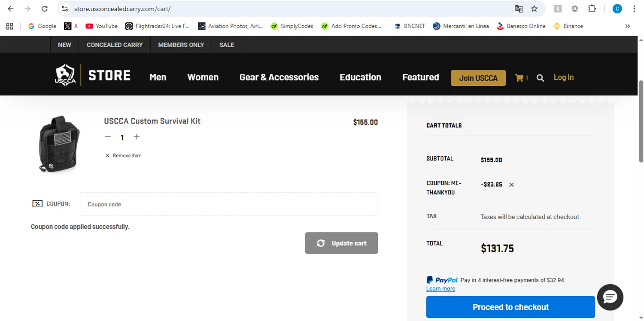Open Chrome three-dot menu

634,9
